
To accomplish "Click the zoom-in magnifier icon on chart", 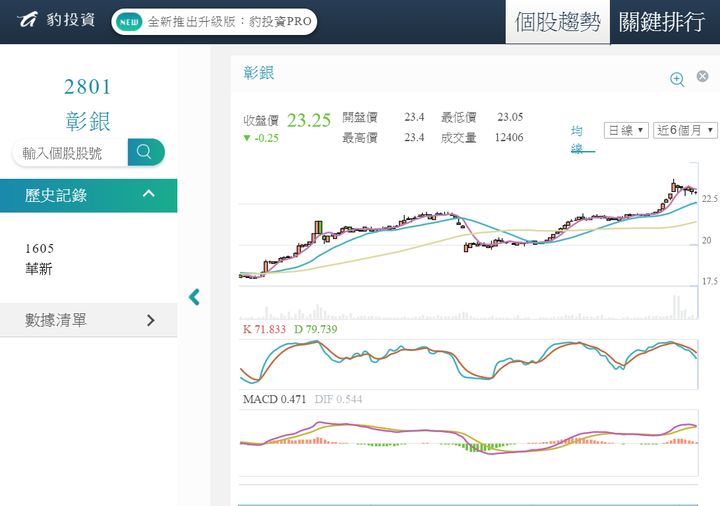I will pos(677,79).
